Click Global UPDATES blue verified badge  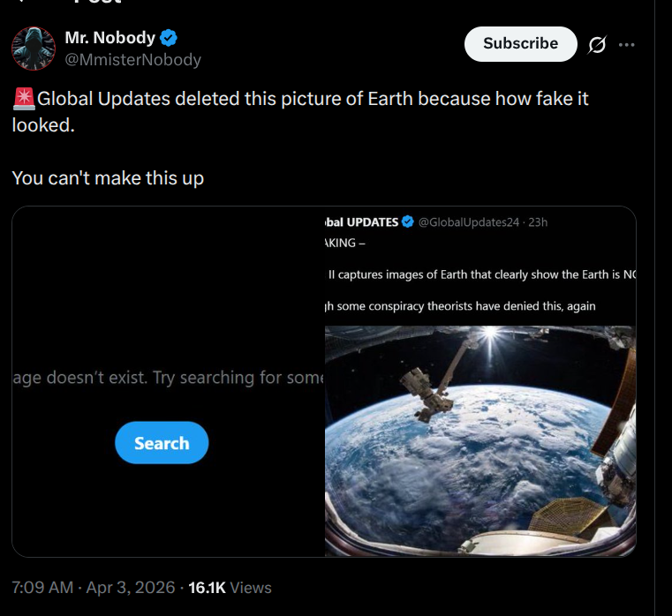click(x=408, y=222)
